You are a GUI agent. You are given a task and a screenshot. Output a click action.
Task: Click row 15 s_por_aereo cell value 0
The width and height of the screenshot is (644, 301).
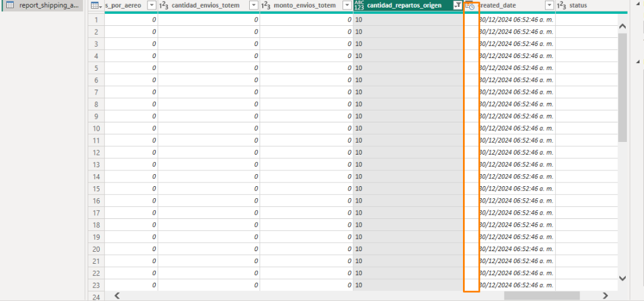131,189
